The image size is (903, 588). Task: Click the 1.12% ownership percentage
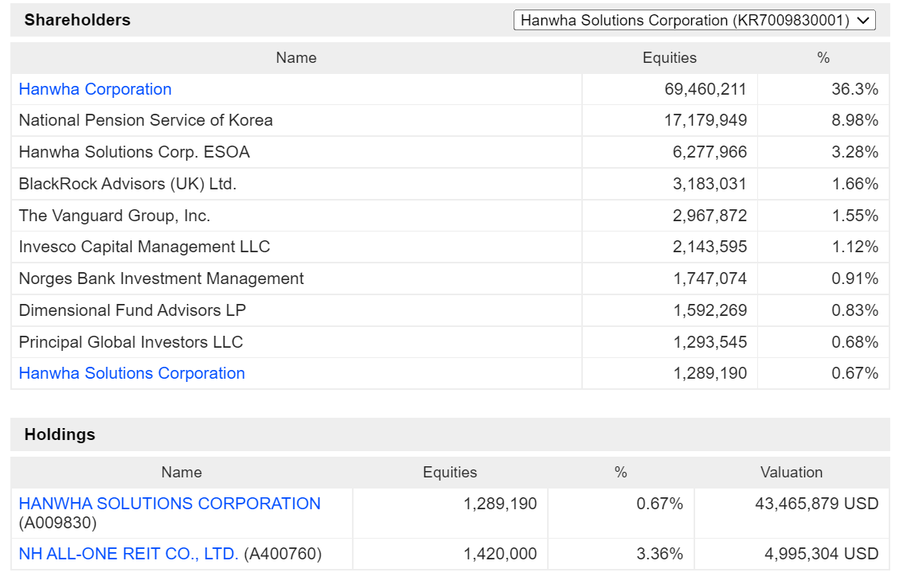(x=854, y=247)
